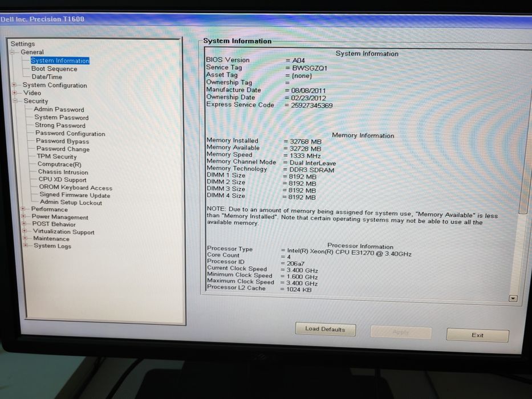
Task: Expand the Performance tree node
Action: click(23, 209)
